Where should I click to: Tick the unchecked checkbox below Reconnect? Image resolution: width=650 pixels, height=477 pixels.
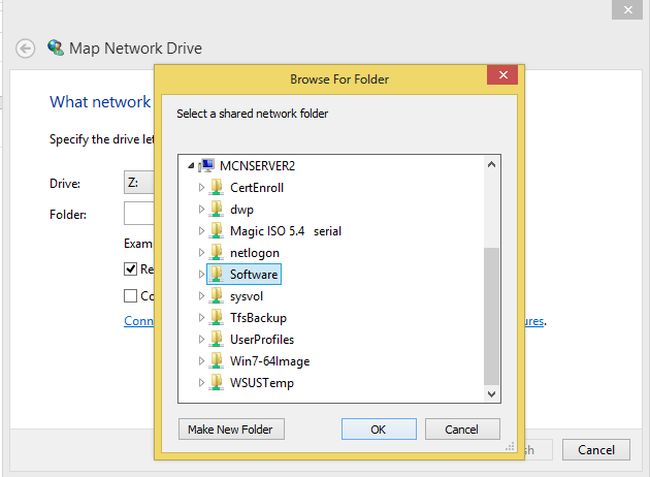(x=130, y=296)
